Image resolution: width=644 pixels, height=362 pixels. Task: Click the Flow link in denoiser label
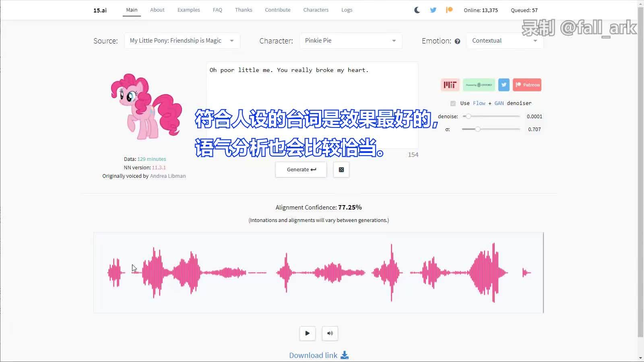[479, 103]
